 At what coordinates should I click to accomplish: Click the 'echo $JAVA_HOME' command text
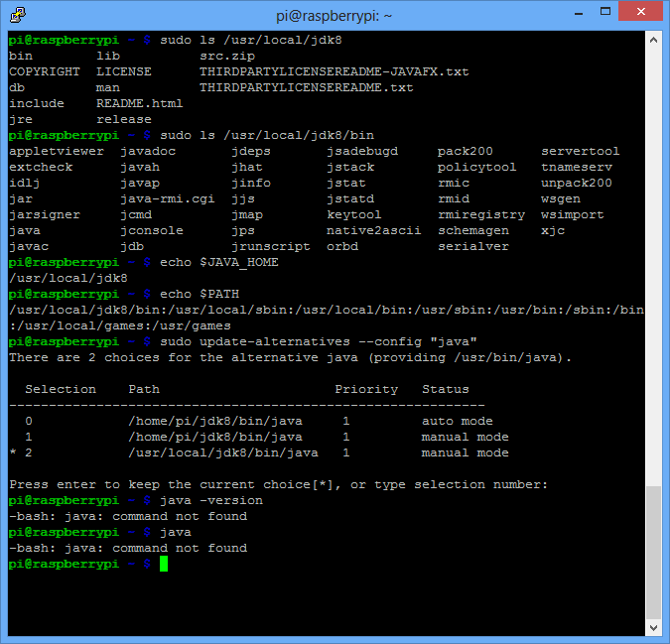pyautogui.click(x=219, y=262)
